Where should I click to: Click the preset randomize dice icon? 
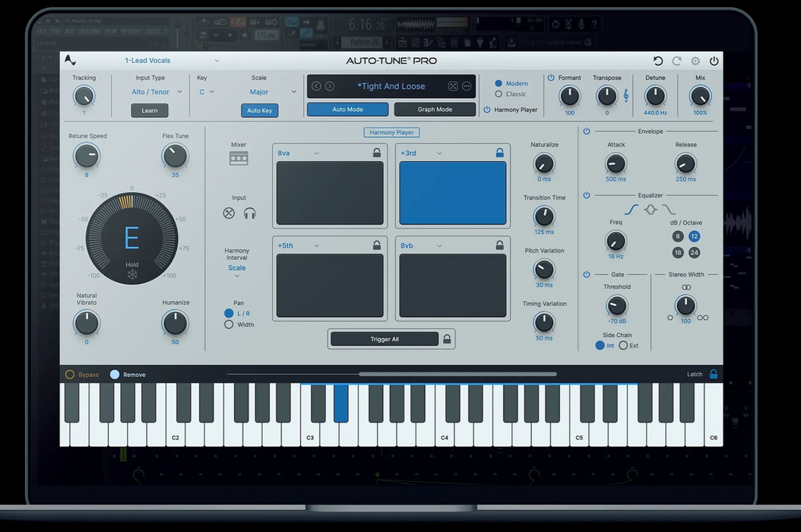pyautogui.click(x=453, y=86)
